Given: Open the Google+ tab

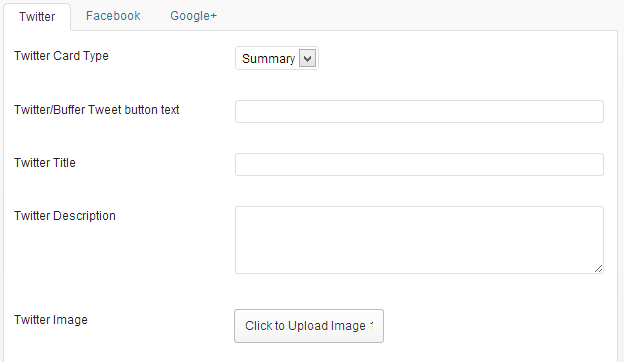Looking at the screenshot, I should pos(193,16).
